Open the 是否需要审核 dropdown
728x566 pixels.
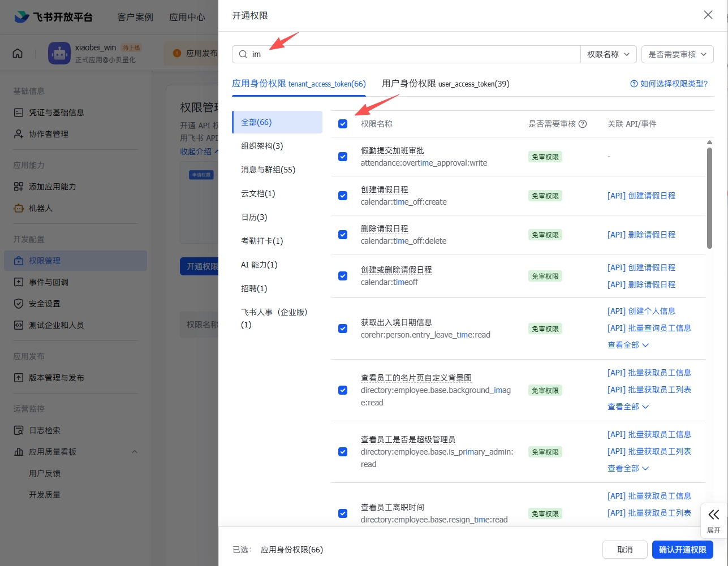(677, 54)
